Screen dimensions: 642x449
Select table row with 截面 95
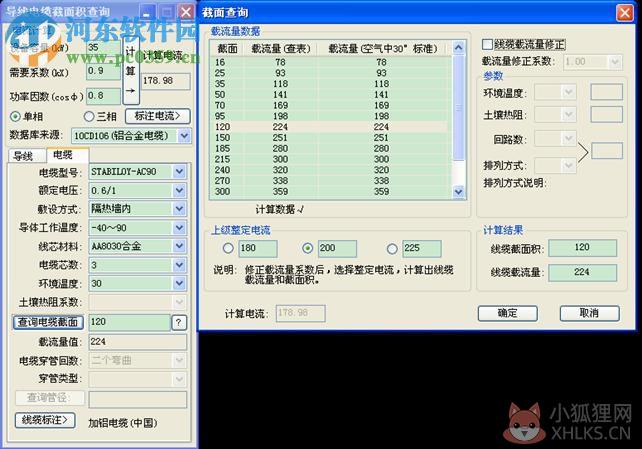pos(331,116)
